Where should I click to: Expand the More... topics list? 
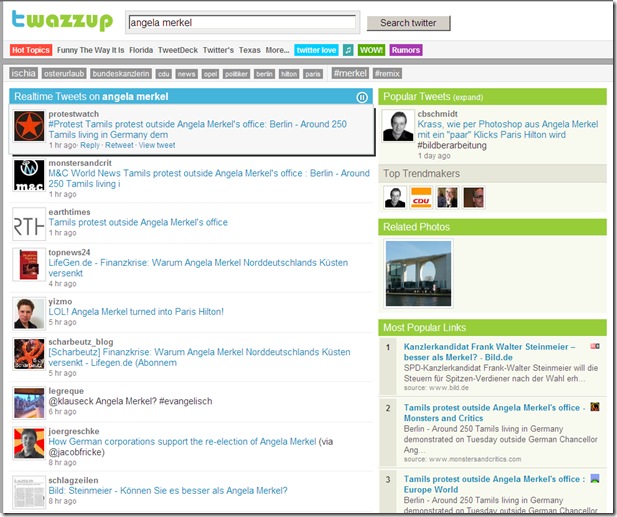tap(277, 50)
